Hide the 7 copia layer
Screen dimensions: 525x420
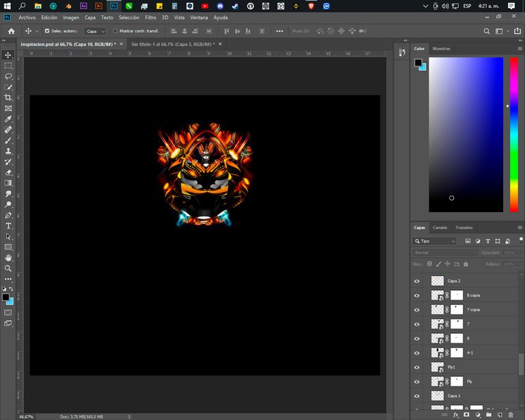tap(417, 310)
